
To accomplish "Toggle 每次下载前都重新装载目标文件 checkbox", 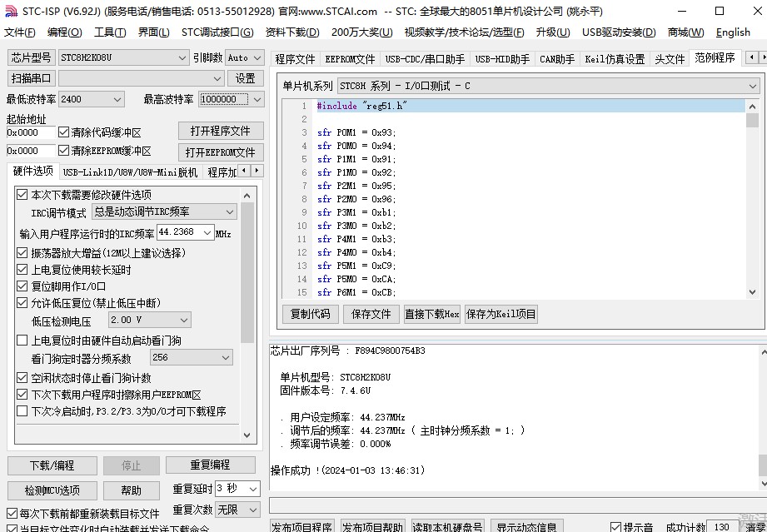I will tap(12, 514).
